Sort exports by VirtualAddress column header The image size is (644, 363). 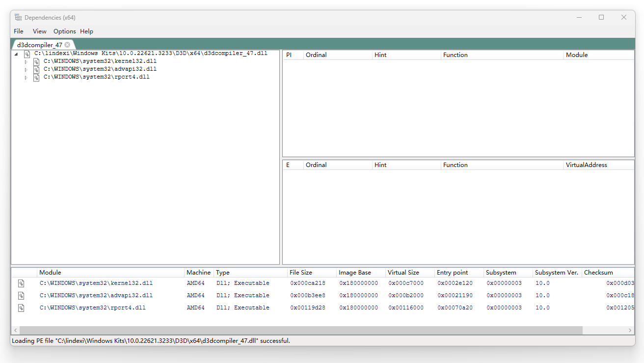coord(599,165)
